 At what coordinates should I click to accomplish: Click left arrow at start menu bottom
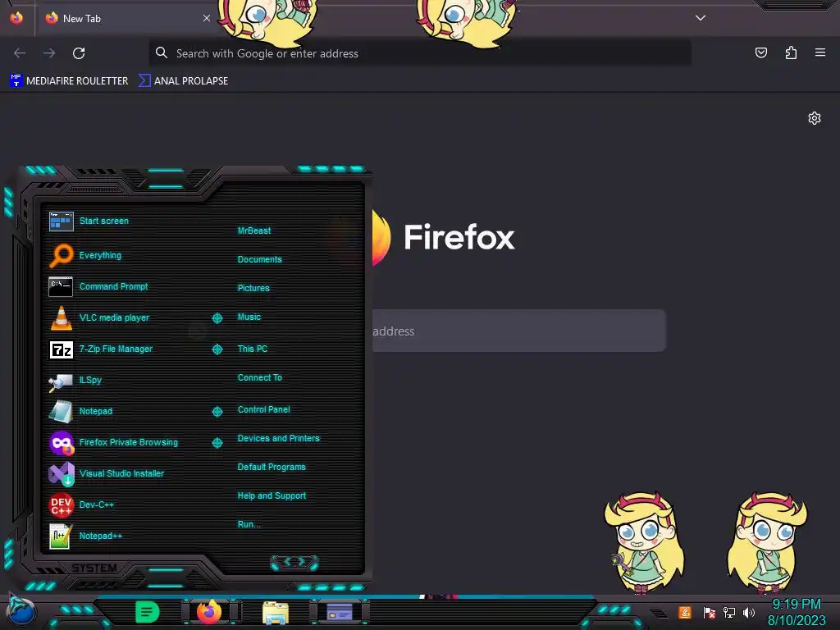click(286, 561)
